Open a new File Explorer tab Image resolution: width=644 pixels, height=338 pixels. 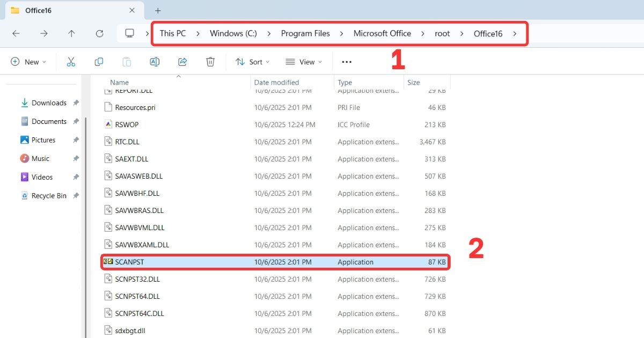pyautogui.click(x=157, y=10)
